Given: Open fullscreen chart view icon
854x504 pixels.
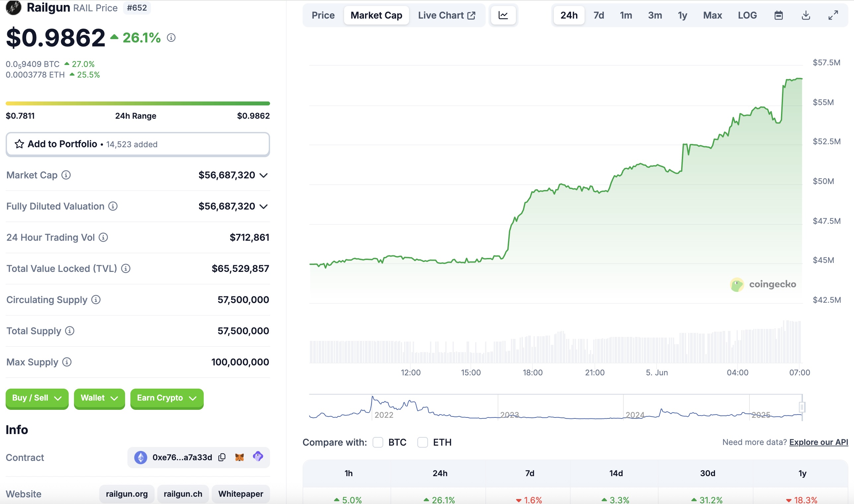Looking at the screenshot, I should point(833,15).
